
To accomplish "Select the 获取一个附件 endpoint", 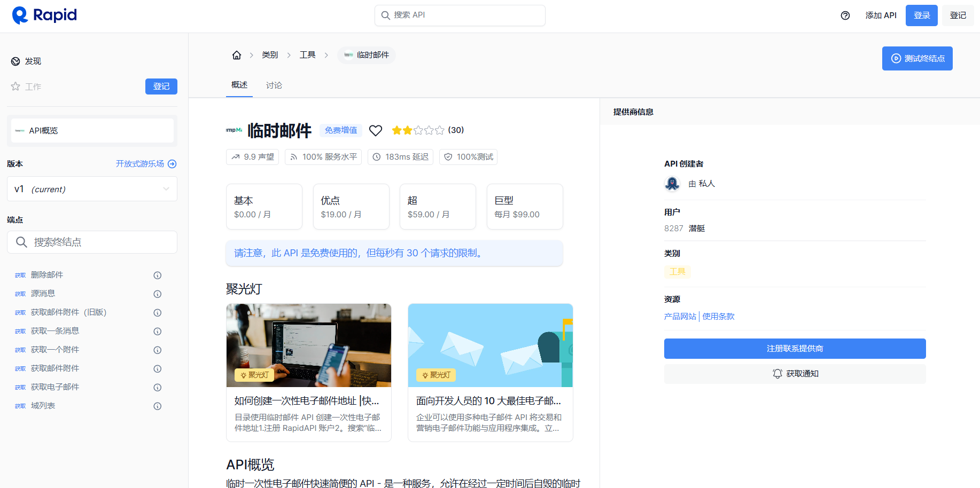I will tap(55, 350).
